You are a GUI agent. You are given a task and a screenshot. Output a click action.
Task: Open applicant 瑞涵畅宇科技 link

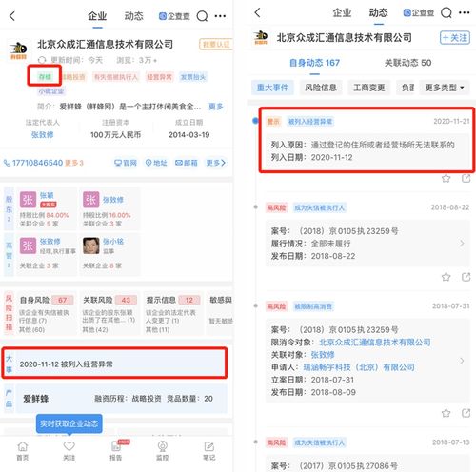(x=359, y=367)
